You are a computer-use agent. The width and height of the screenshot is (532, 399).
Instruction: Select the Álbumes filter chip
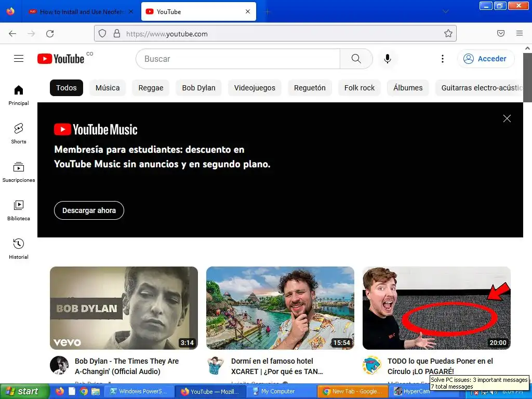point(408,88)
